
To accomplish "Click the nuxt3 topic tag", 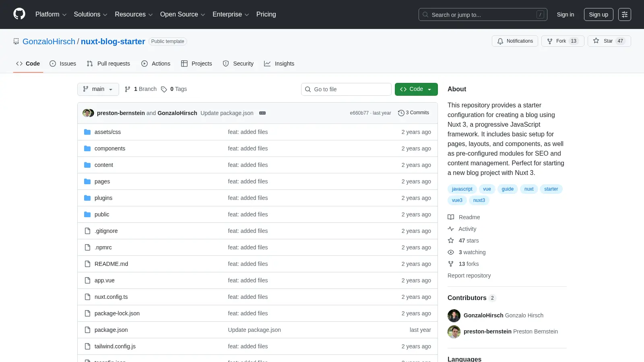I will (479, 200).
